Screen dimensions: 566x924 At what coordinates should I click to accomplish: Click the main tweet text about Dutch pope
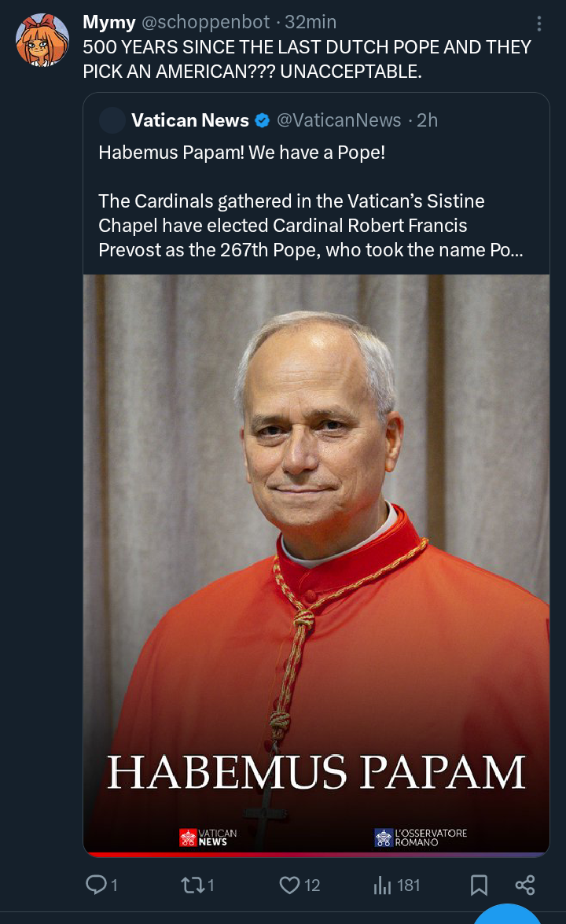[307, 59]
